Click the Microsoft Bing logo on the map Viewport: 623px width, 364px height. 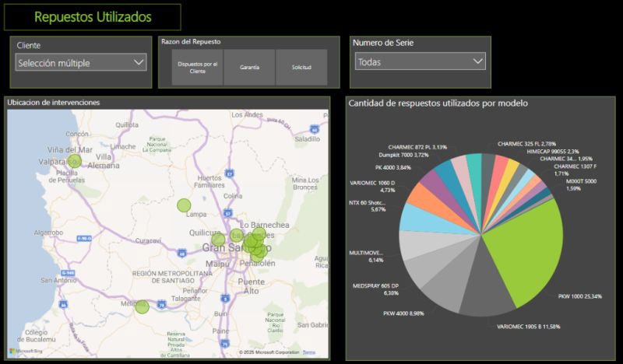click(26, 352)
